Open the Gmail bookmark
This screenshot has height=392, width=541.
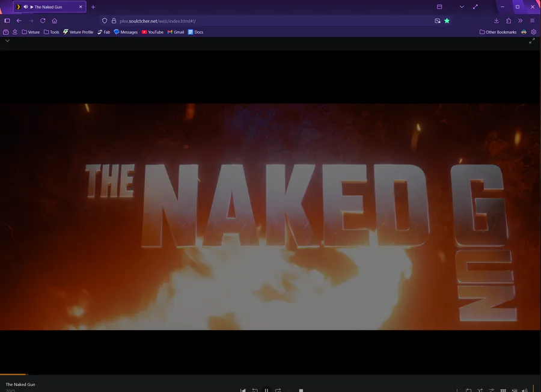(176, 32)
